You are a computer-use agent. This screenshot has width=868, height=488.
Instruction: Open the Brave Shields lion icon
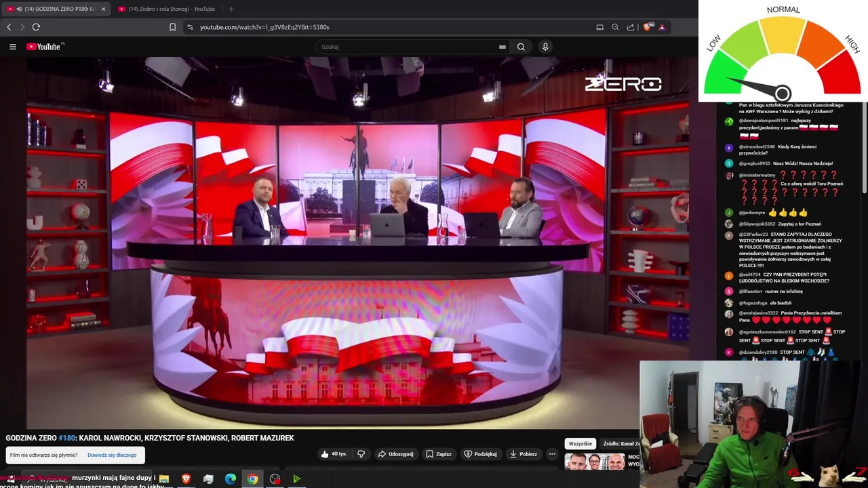tap(647, 27)
